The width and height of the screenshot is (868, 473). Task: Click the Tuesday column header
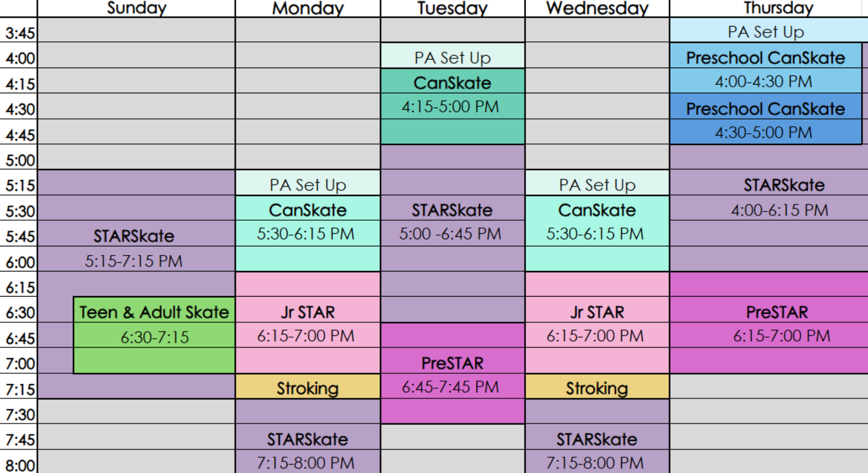tap(453, 8)
